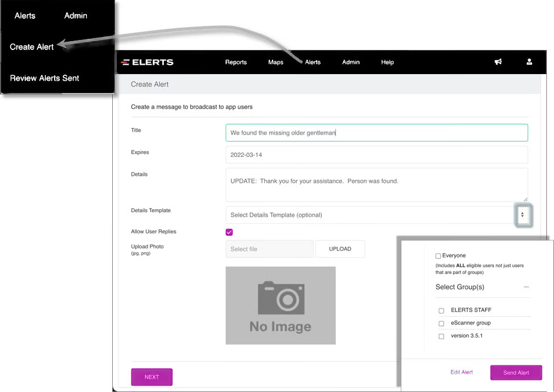Choose Review Alerts Sent in the dropdown
The width and height of the screenshot is (554, 392).
[45, 78]
